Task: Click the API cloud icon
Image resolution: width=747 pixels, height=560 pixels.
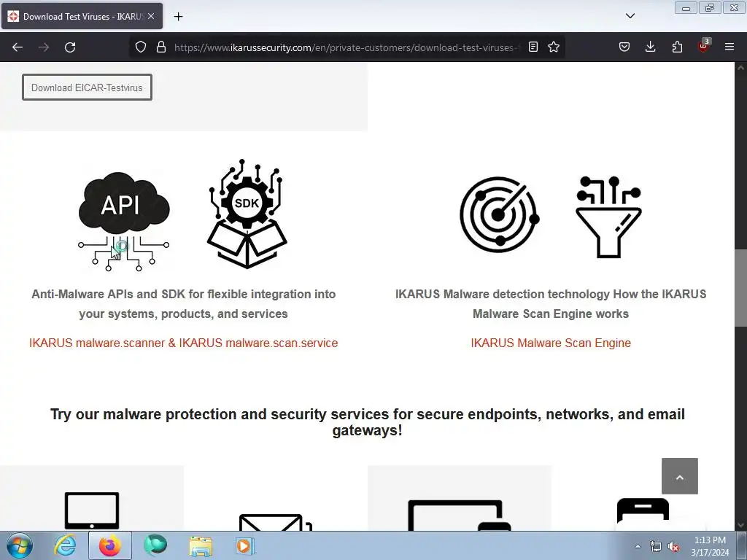Action: pos(123,222)
